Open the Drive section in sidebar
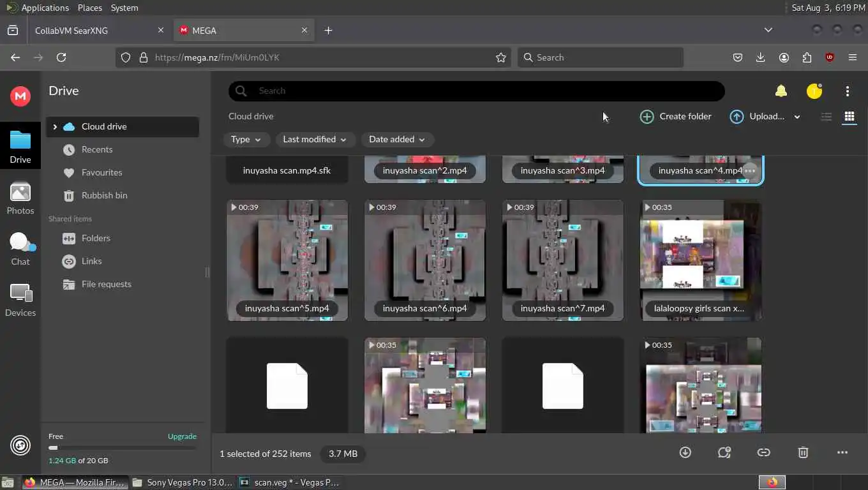 click(x=20, y=146)
